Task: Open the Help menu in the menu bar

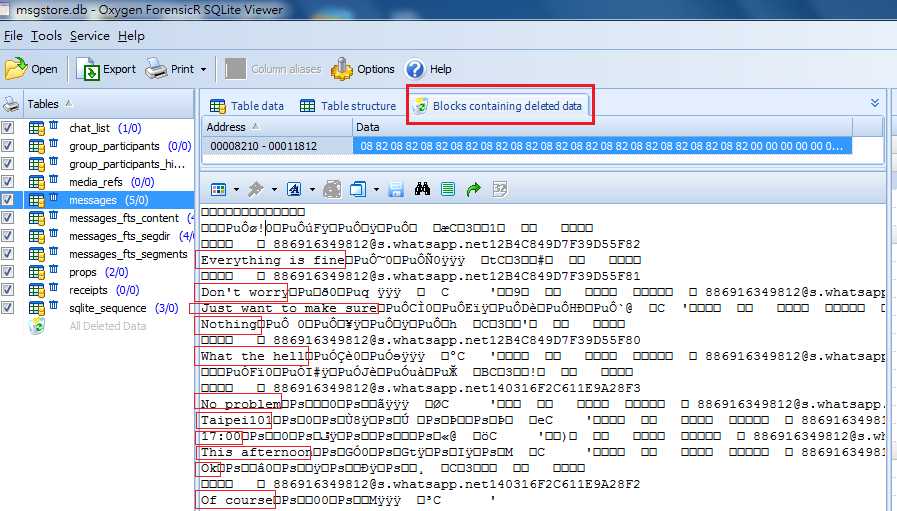Action: [131, 36]
